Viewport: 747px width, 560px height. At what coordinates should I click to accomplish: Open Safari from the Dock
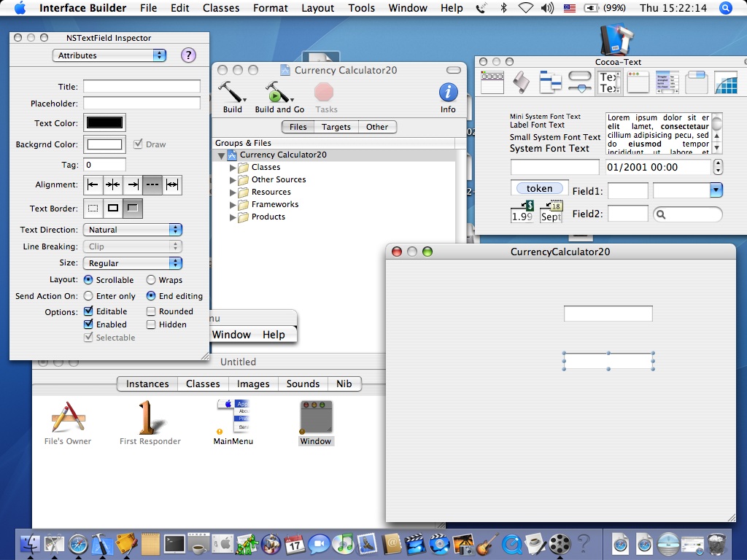click(x=78, y=544)
